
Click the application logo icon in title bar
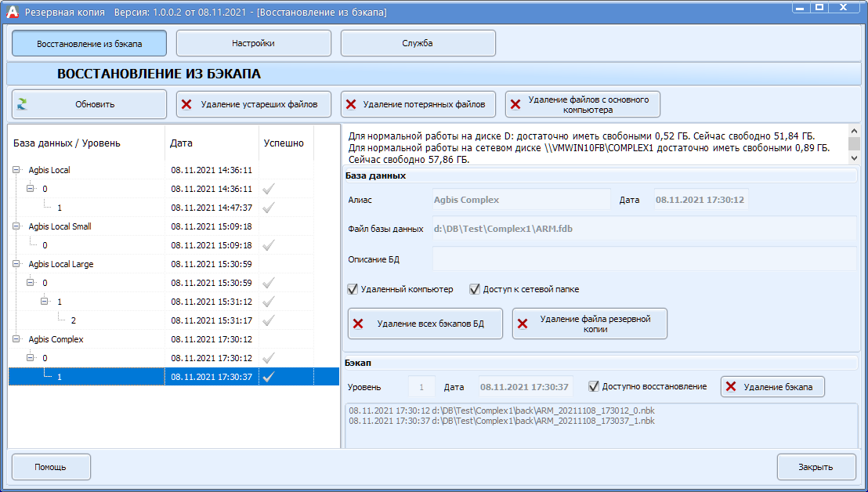pyautogui.click(x=13, y=12)
